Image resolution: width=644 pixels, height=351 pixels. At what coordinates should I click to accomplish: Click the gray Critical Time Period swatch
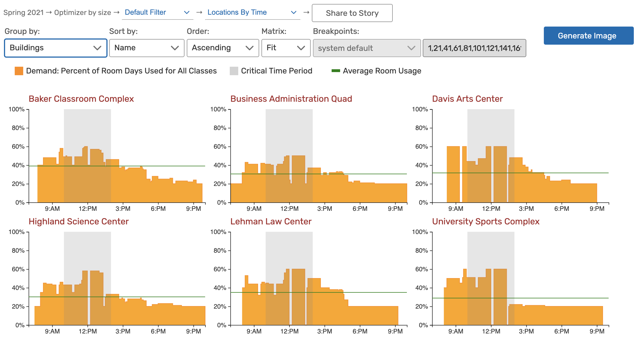pyautogui.click(x=234, y=71)
